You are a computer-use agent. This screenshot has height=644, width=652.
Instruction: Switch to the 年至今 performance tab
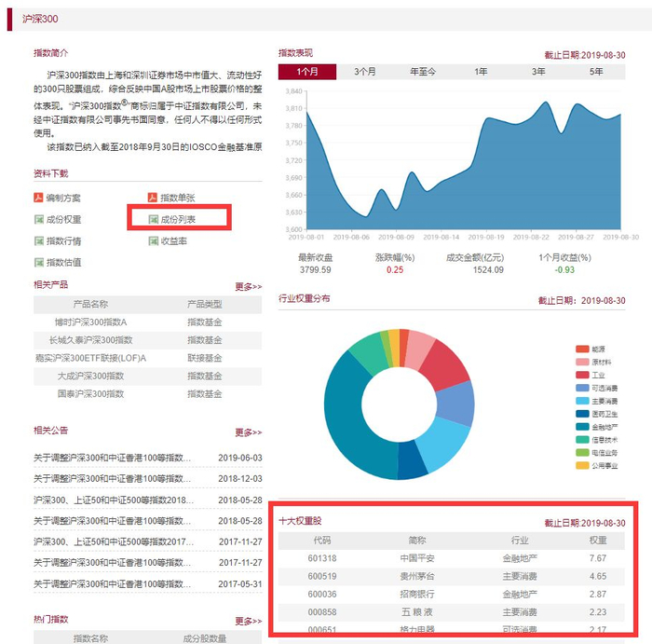[423, 72]
